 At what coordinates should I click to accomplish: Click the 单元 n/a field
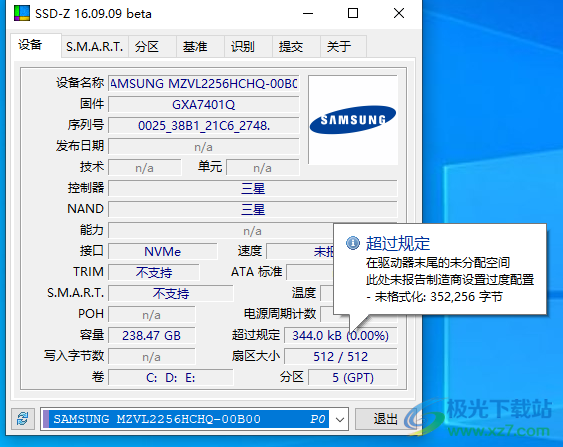pyautogui.click(x=262, y=168)
